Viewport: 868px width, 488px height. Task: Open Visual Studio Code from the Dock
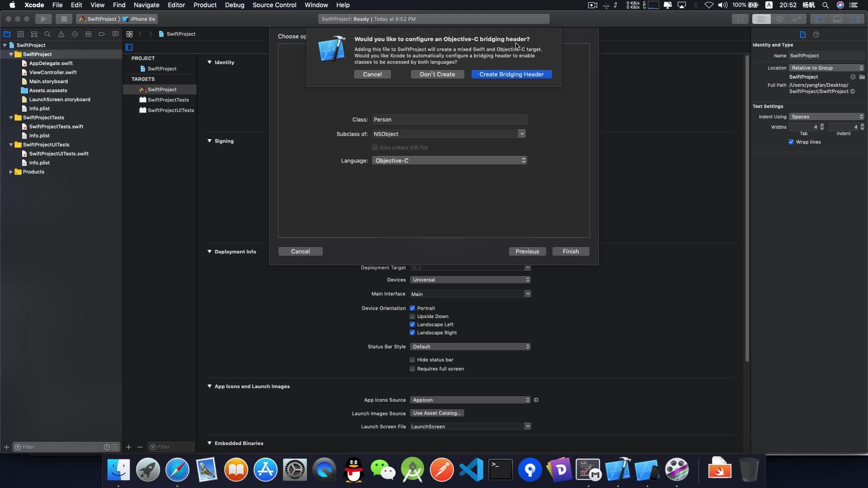click(471, 470)
